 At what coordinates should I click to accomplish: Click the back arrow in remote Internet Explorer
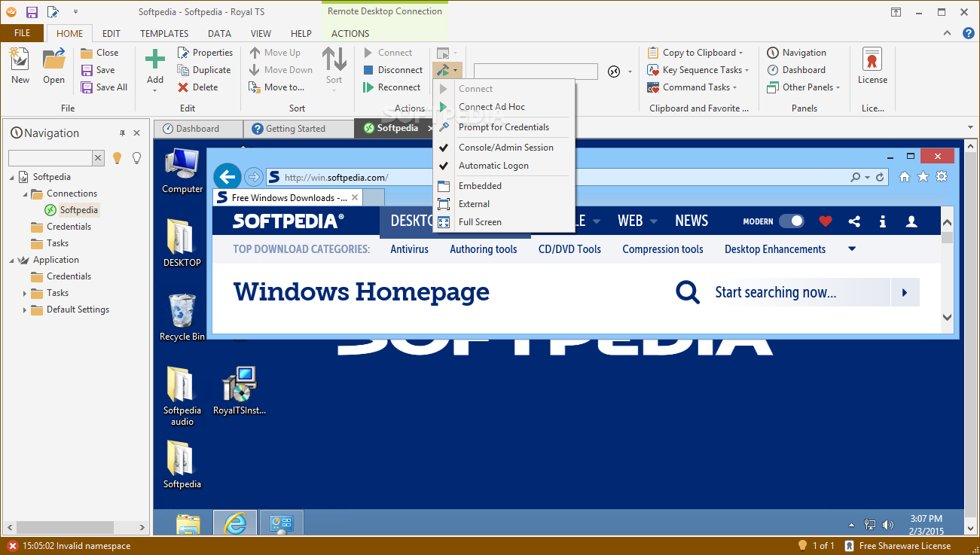227,177
